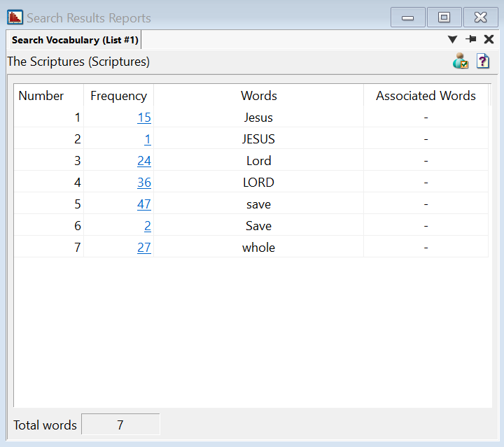Click the pin icon to auto-hide panel

[x=471, y=40]
